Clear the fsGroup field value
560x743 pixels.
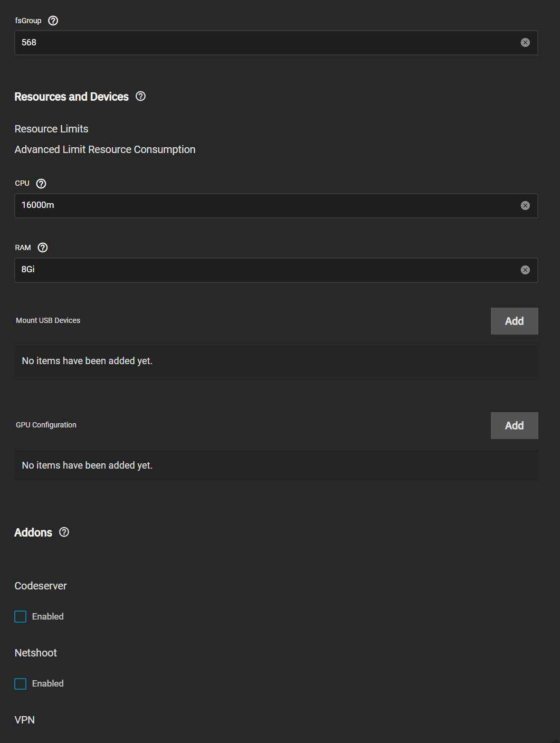[x=525, y=43]
